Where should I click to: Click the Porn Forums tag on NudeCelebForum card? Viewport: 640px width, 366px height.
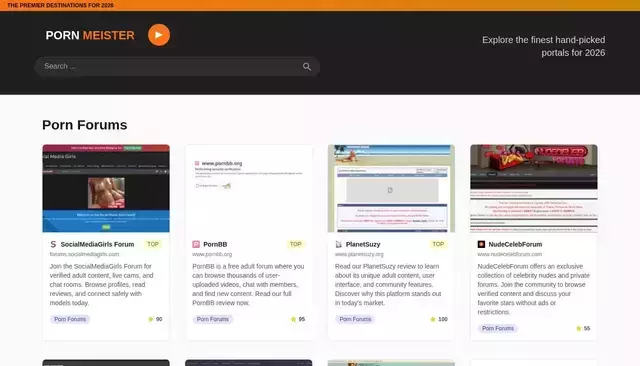tap(498, 328)
